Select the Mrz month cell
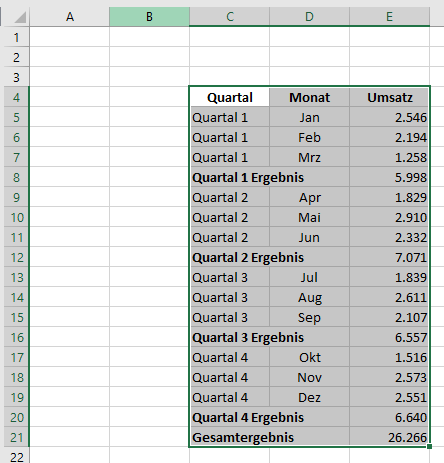 click(x=309, y=157)
